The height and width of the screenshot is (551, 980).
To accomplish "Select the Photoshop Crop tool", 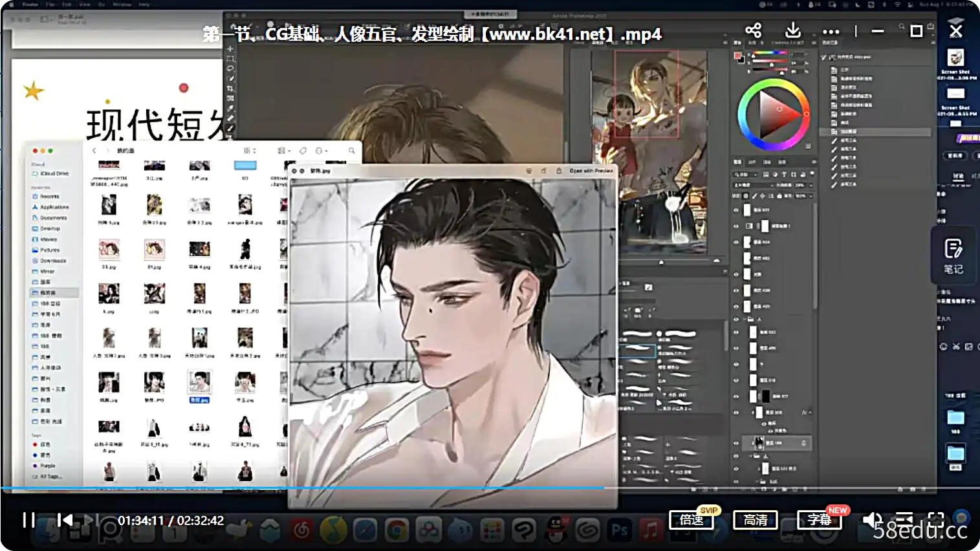I will (230, 89).
